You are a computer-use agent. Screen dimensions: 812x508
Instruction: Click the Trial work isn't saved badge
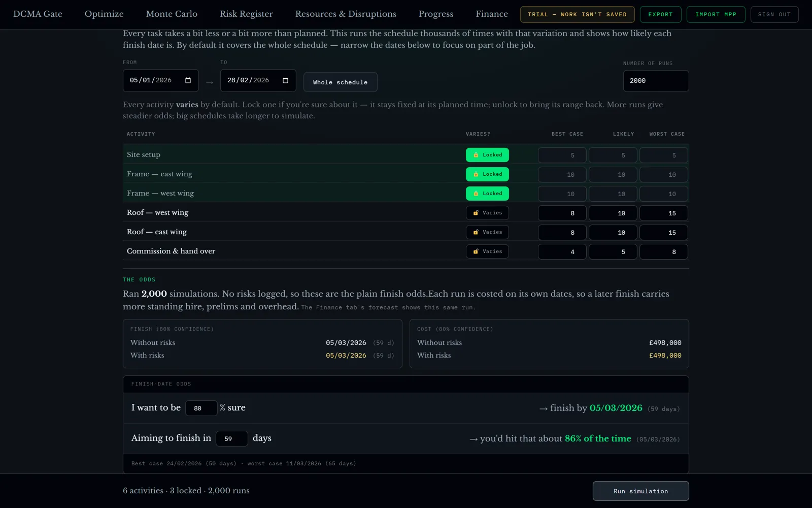[x=577, y=14]
